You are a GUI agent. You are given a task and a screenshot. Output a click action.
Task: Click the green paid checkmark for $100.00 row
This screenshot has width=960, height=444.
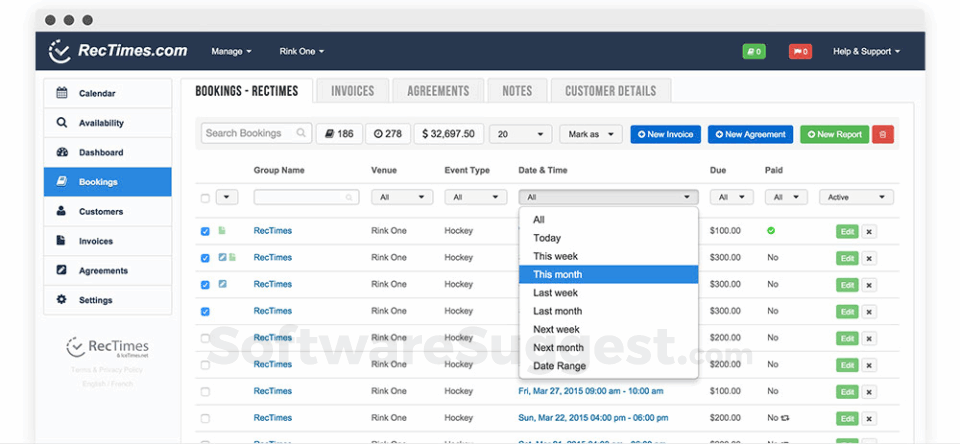click(x=771, y=231)
